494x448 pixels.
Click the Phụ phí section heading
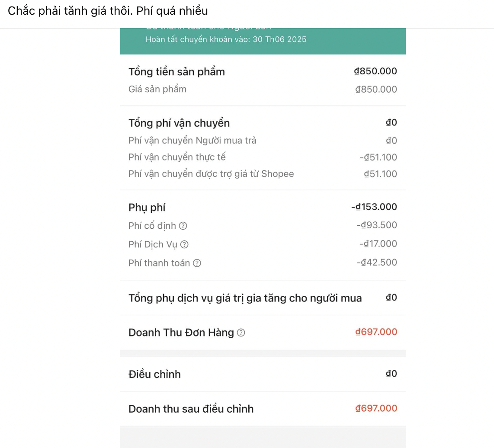click(x=147, y=208)
